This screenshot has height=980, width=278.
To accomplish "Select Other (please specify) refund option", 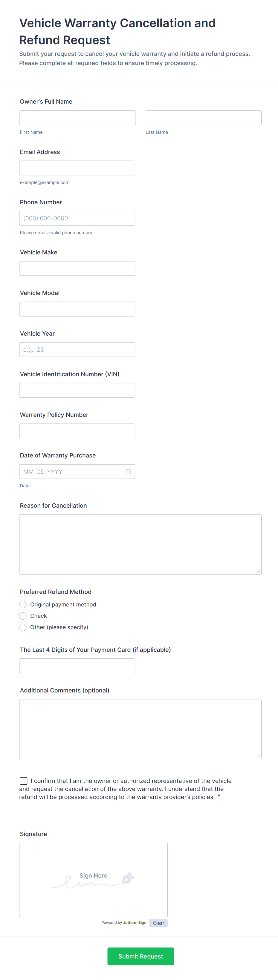I will 23,627.
